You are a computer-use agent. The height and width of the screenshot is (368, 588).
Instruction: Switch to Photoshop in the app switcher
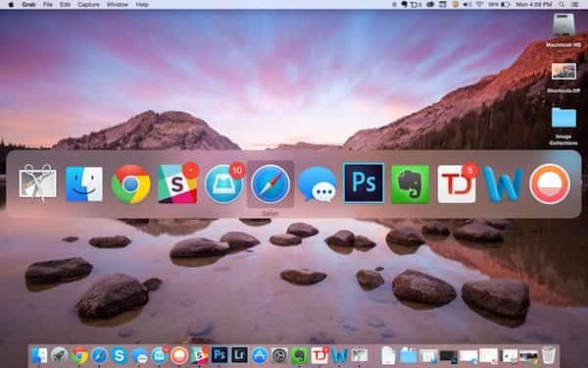[364, 183]
